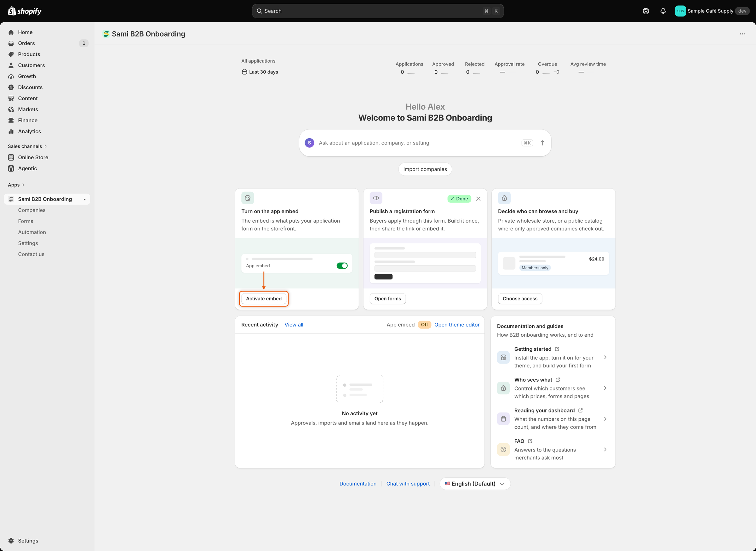
Task: Click the Discounts badge icon
Action: click(11, 87)
